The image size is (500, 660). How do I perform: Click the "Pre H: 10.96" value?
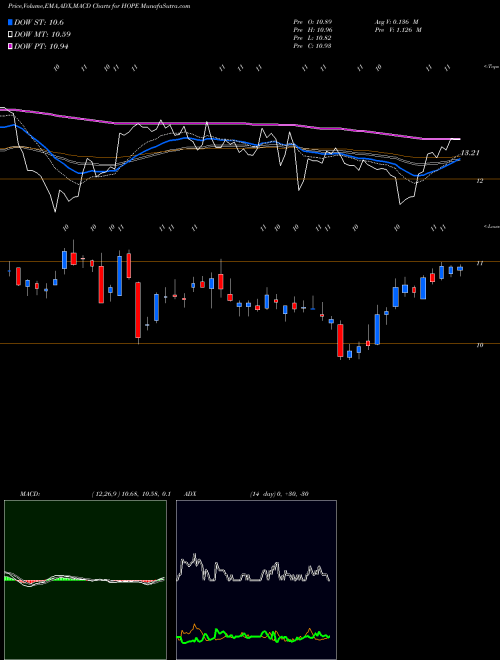click(x=312, y=30)
